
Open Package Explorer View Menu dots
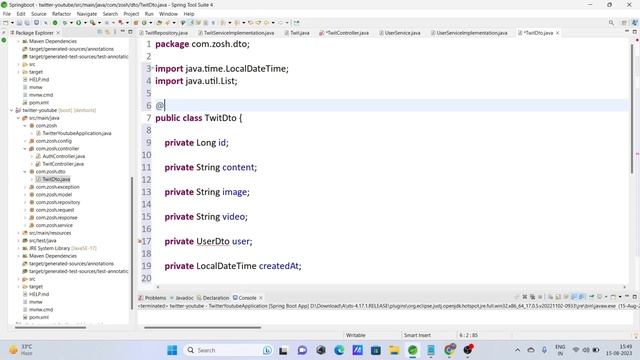pyautogui.click(x=115, y=32)
